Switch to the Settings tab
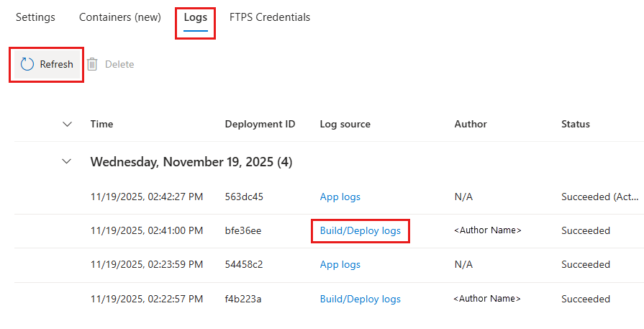This screenshot has width=644, height=329. pyautogui.click(x=35, y=17)
